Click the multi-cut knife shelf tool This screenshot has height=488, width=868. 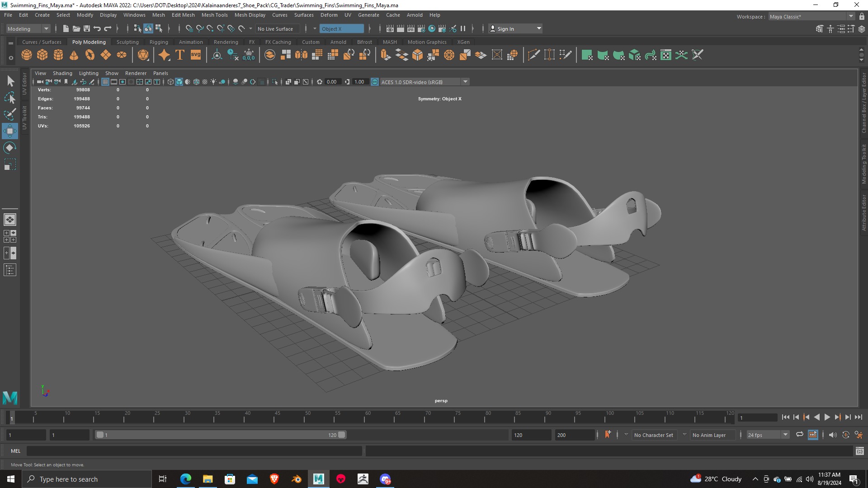[x=533, y=55]
